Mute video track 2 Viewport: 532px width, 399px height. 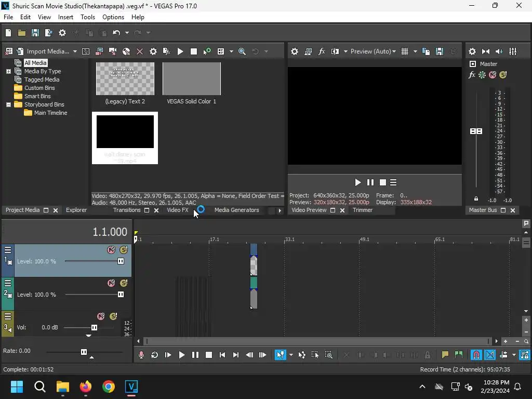click(111, 283)
